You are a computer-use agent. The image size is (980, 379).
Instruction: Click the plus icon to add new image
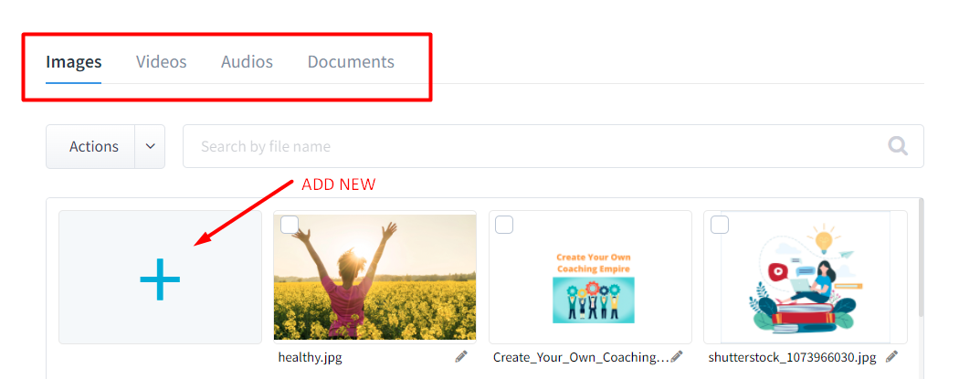click(160, 279)
